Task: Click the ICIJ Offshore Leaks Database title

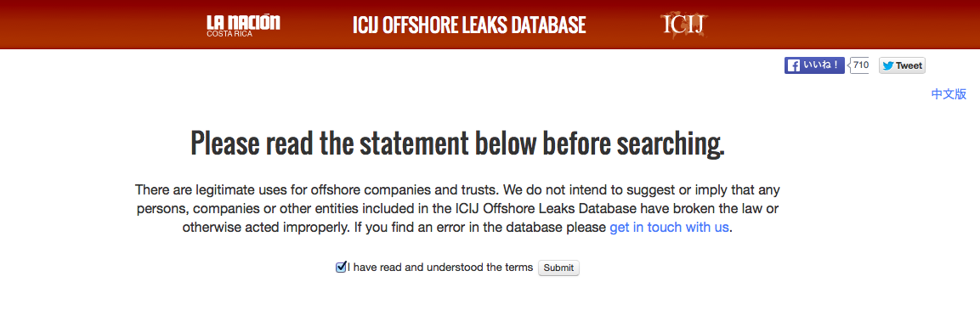Action: [x=469, y=25]
